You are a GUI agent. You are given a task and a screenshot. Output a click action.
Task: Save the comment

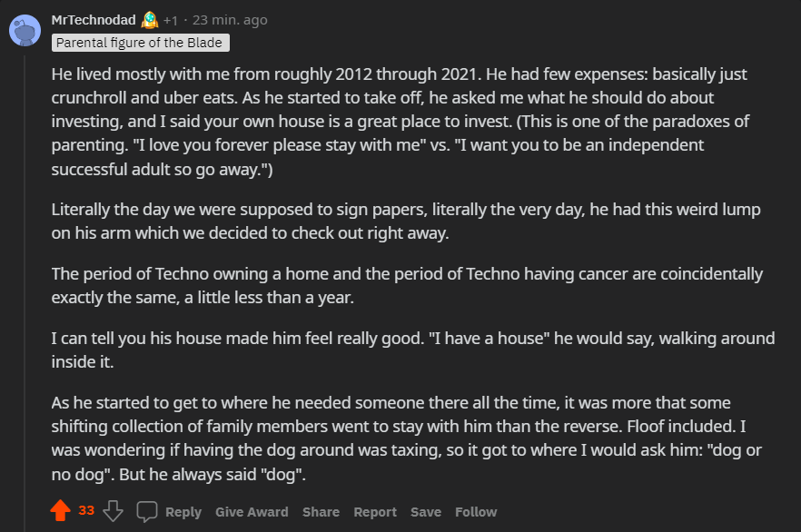click(x=426, y=512)
